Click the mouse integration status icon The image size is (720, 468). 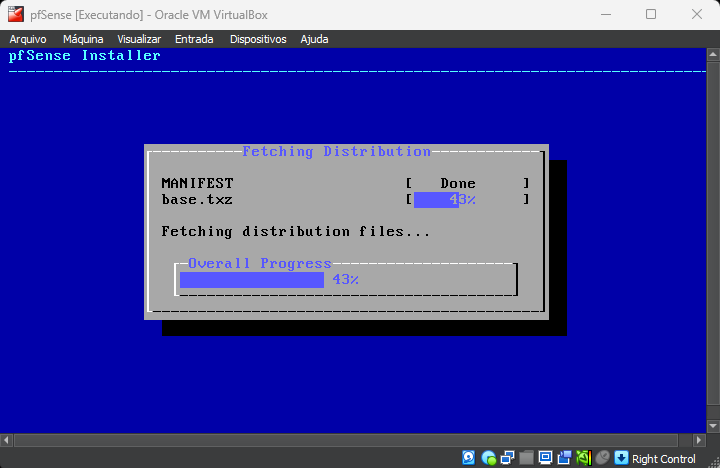pos(602,457)
